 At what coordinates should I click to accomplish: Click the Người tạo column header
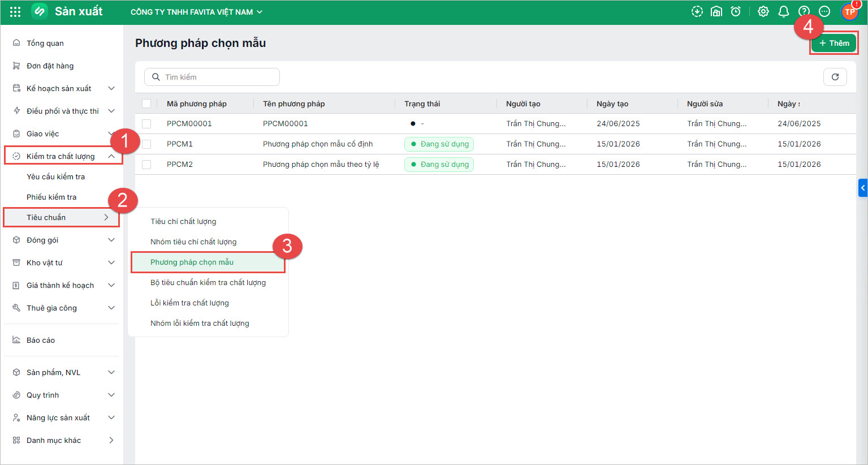point(523,104)
